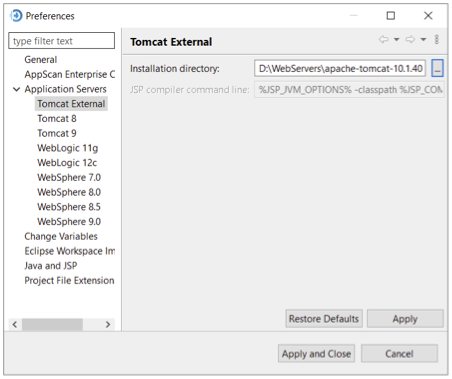The width and height of the screenshot is (452, 379).
Task: Click the Preferences window app icon
Action: [x=16, y=16]
